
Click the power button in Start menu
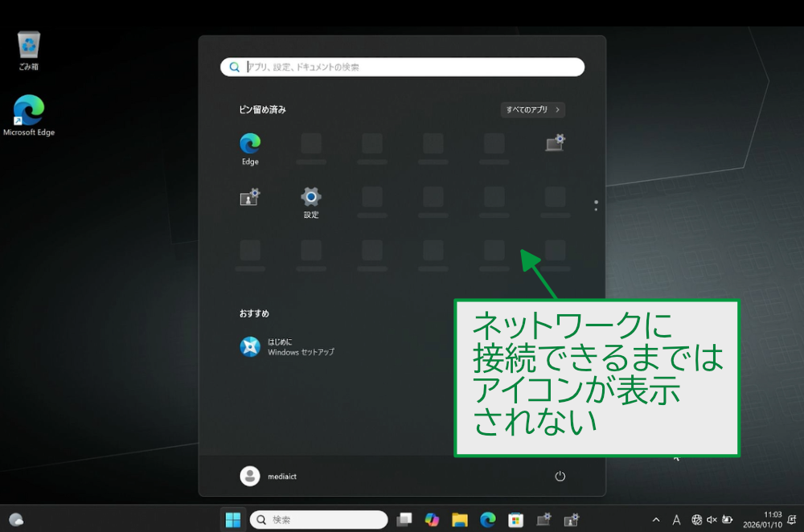(x=560, y=477)
